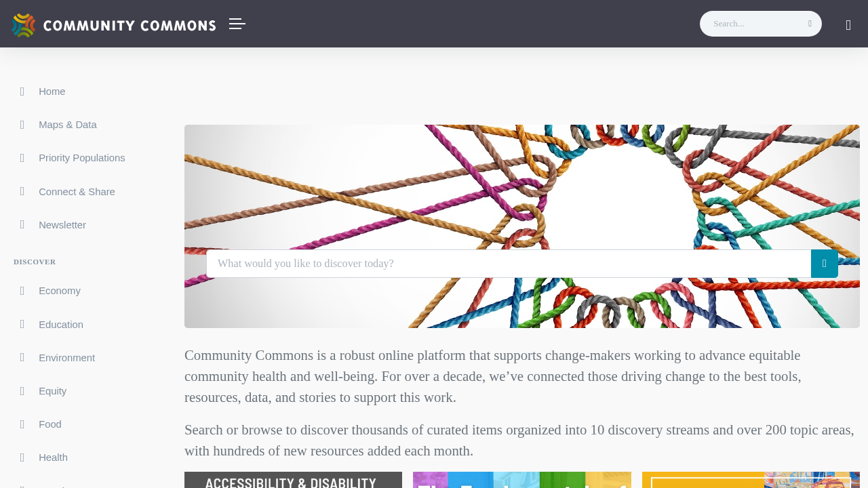Toggle the sidebar hamburger menu
The image size is (868, 488).
(237, 24)
